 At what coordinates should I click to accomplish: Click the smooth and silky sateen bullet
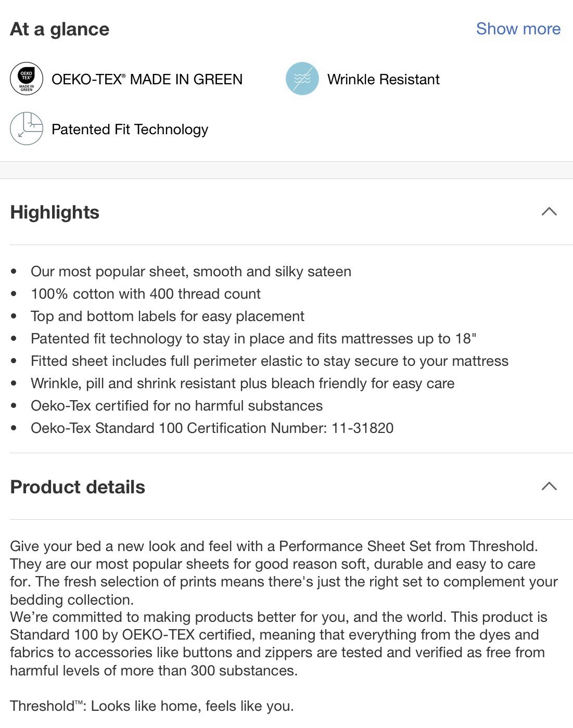coord(191,272)
